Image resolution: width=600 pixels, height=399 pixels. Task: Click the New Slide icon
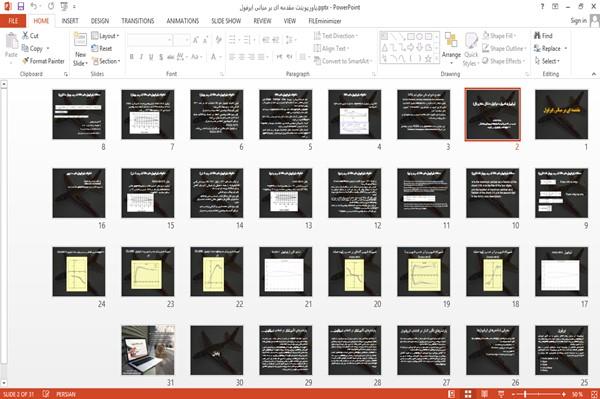(80, 40)
